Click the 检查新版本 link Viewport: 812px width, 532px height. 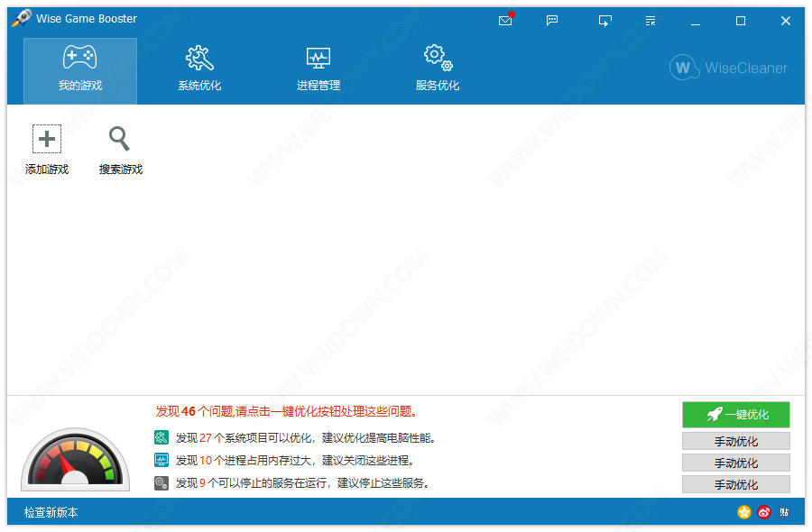[x=51, y=512]
